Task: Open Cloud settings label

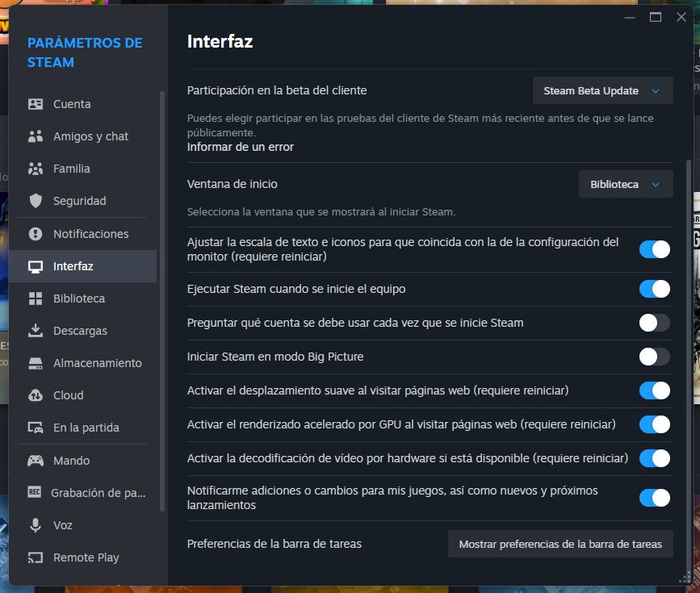Action: pos(69,395)
